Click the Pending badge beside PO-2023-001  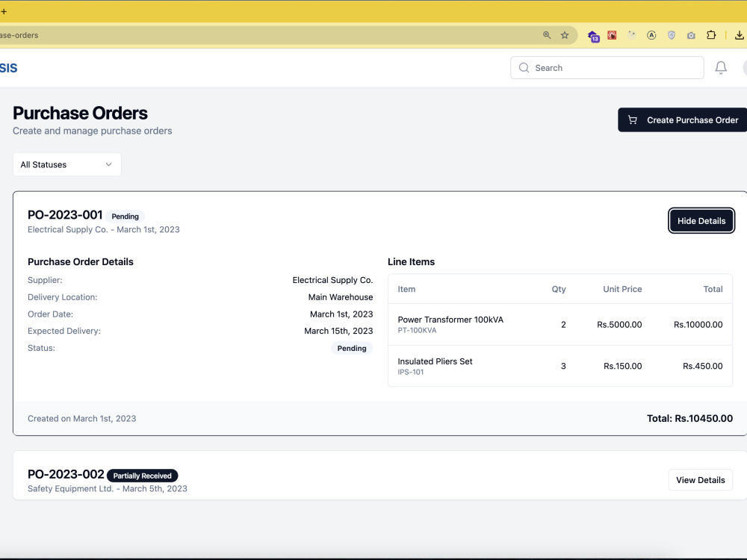[x=125, y=217]
